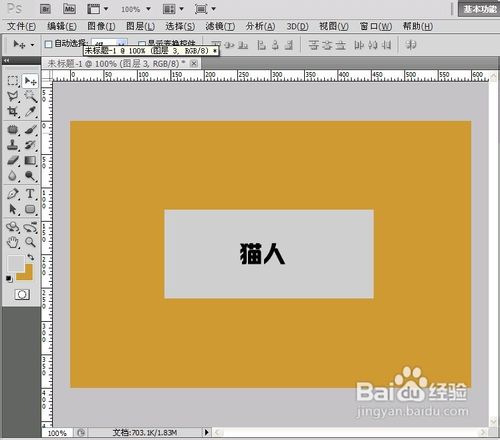Click the Ps application logo
500x440 pixels.
coord(14,9)
